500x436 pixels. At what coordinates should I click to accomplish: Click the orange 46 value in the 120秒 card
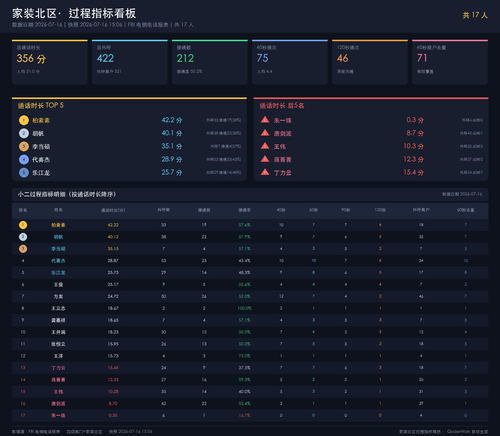point(343,58)
